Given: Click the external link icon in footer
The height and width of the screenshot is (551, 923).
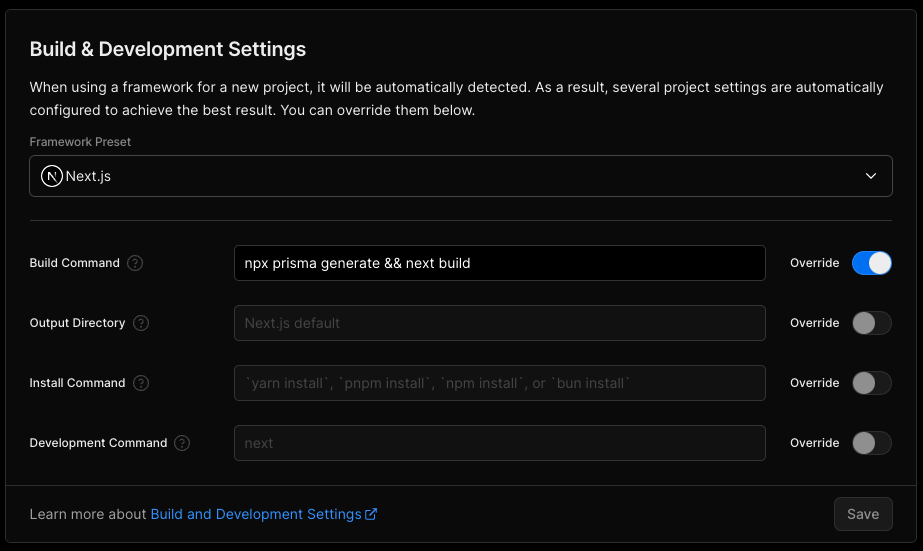Looking at the screenshot, I should click(x=371, y=514).
